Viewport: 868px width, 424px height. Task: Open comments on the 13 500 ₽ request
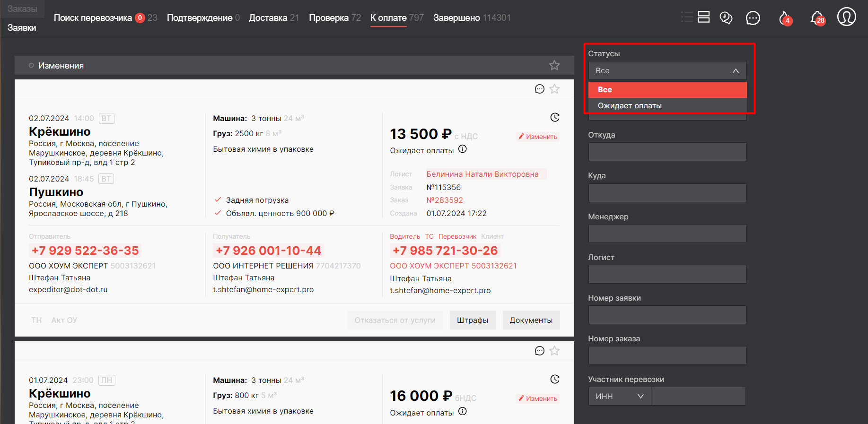(539, 89)
